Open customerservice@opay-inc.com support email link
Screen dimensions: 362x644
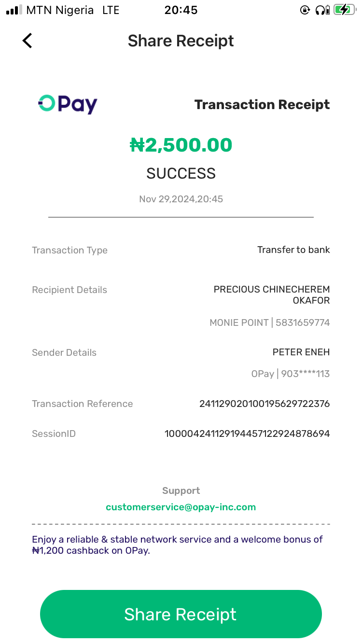coord(181,507)
